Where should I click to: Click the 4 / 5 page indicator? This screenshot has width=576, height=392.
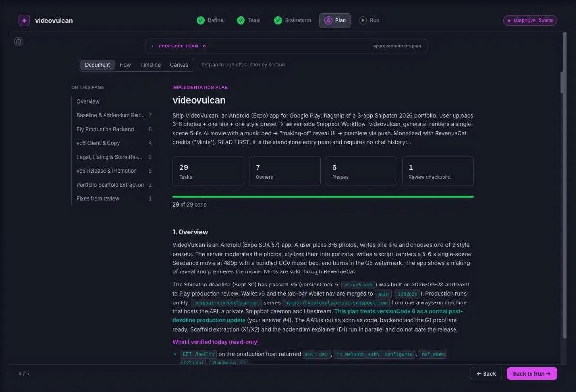click(x=24, y=374)
